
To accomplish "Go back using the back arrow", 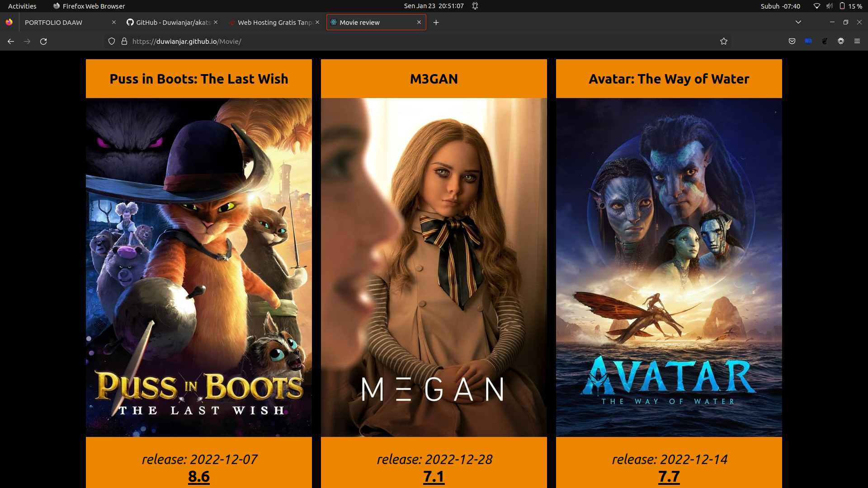I will click(11, 41).
